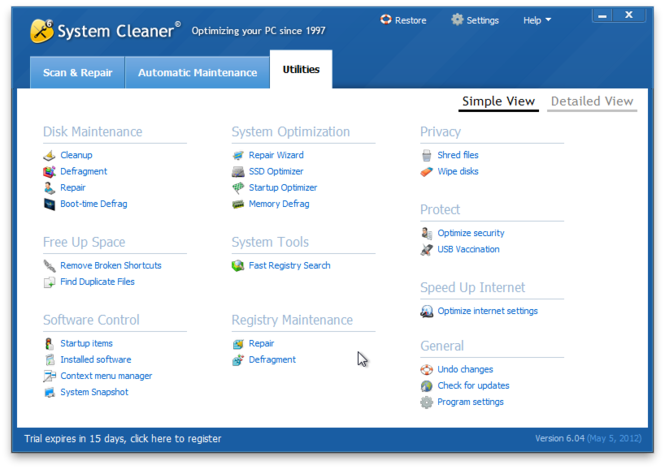
Task: Click Restore in the top bar
Action: click(403, 20)
